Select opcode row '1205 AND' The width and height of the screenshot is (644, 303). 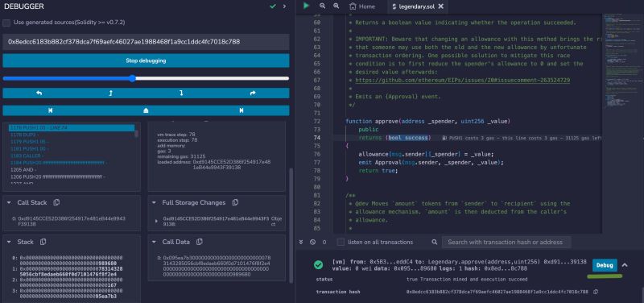coord(72,170)
